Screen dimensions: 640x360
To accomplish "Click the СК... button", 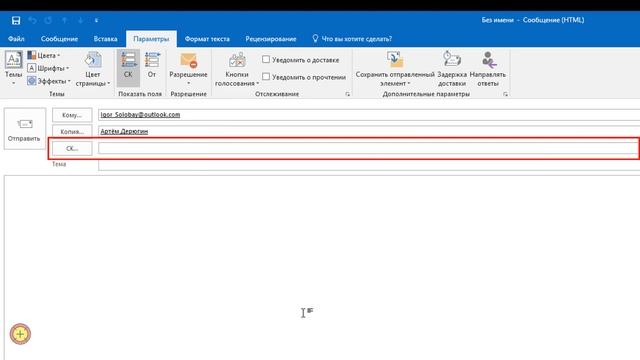I will [72, 149].
